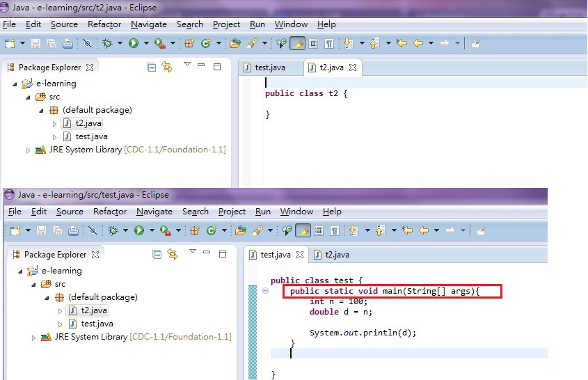Toggle Block Selection Mode in the bottom Eclipse toolbar

(x=319, y=230)
